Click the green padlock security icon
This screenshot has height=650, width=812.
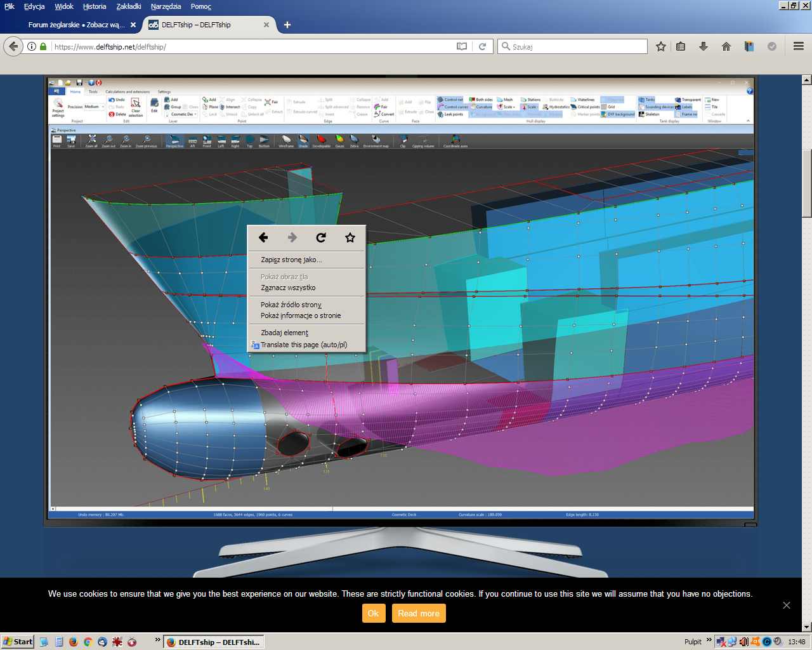pos(43,46)
